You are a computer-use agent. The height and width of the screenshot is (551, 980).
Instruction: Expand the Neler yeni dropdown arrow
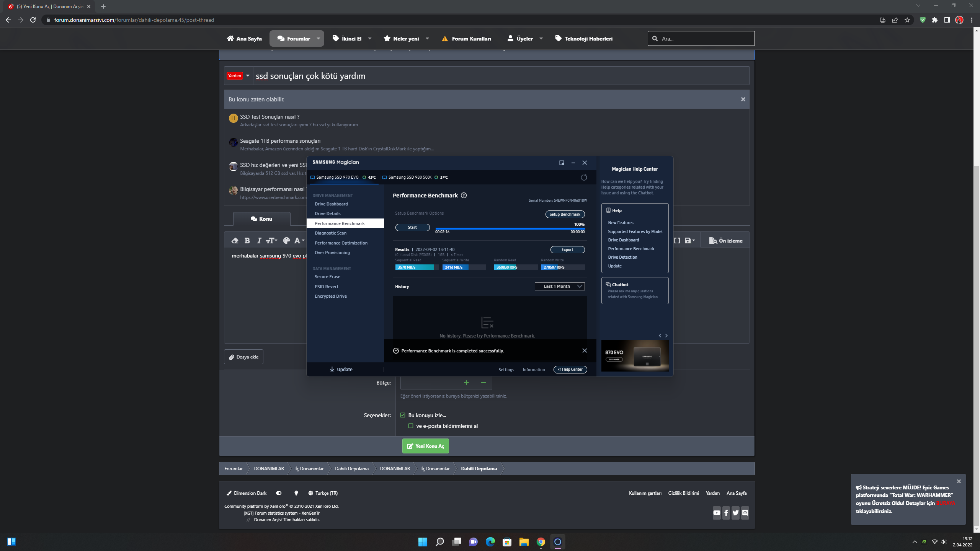pyautogui.click(x=427, y=39)
